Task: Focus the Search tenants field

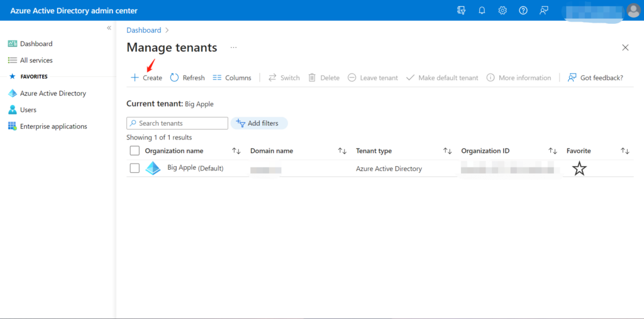Action: click(x=177, y=123)
